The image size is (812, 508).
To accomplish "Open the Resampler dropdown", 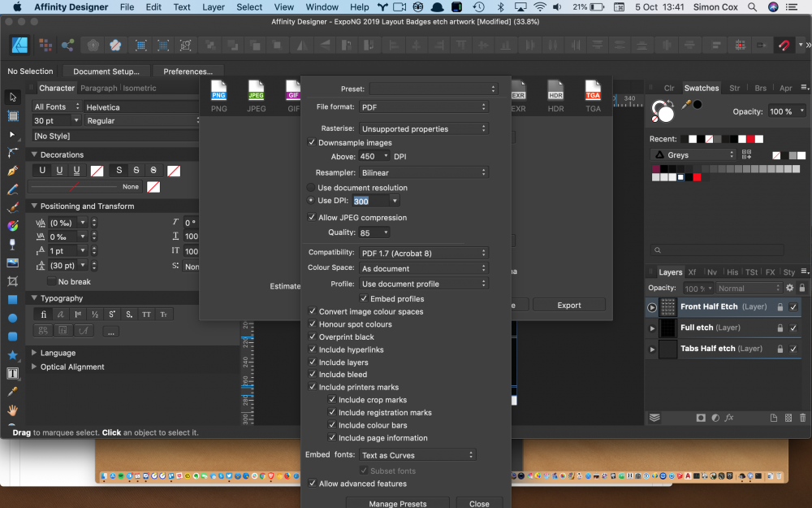I will pyautogui.click(x=424, y=172).
